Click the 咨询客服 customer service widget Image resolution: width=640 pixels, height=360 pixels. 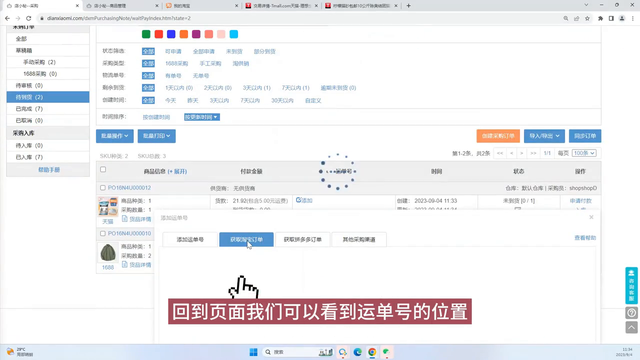(x=631, y=285)
